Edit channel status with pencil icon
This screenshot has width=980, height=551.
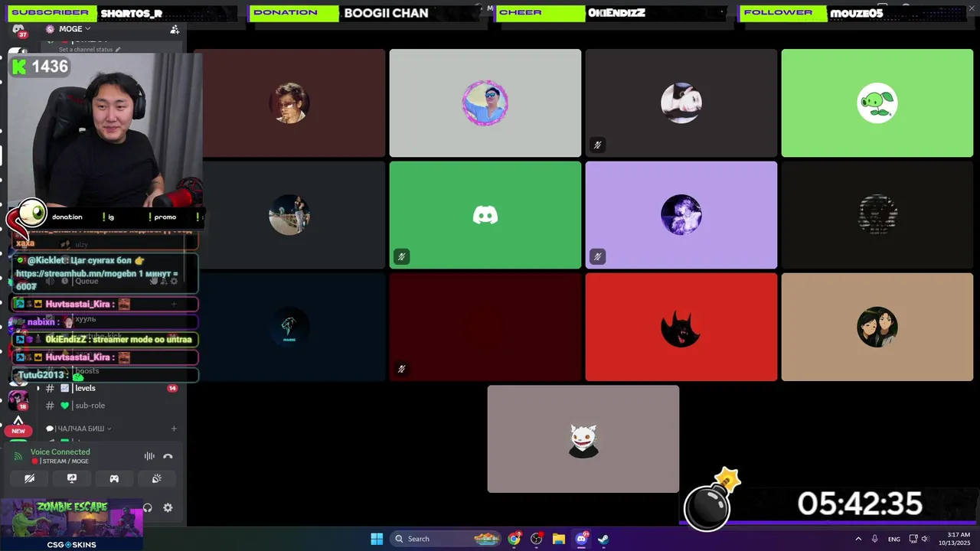coord(118,49)
